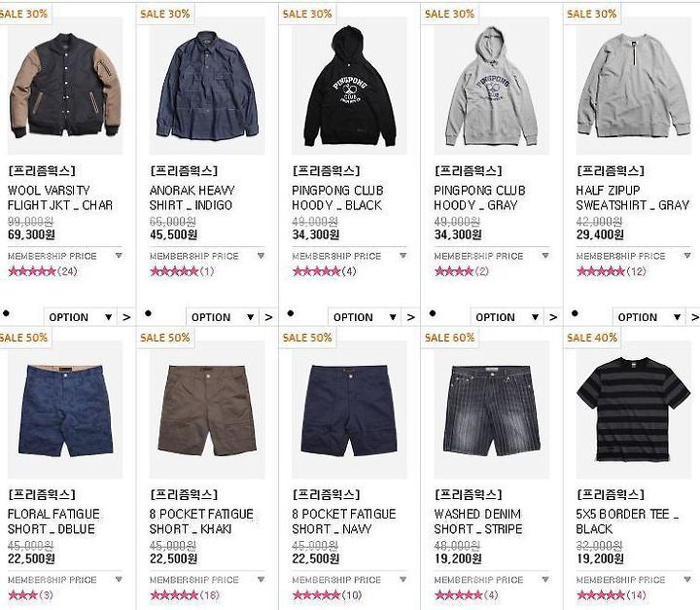Click the arrow button beside Pingpong Hoody Gray OPTION
This screenshot has height=610, width=700.
(x=553, y=317)
